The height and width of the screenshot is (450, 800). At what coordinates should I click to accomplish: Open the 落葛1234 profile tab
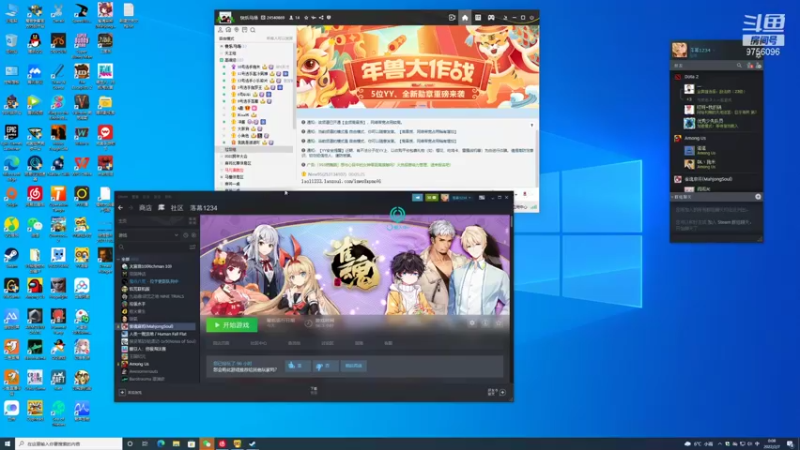[204, 208]
